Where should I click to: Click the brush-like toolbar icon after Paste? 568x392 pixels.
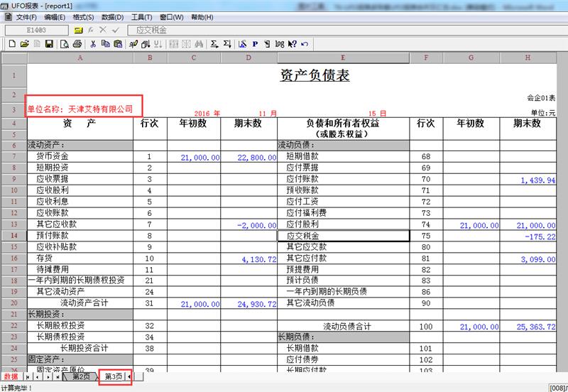click(x=133, y=44)
